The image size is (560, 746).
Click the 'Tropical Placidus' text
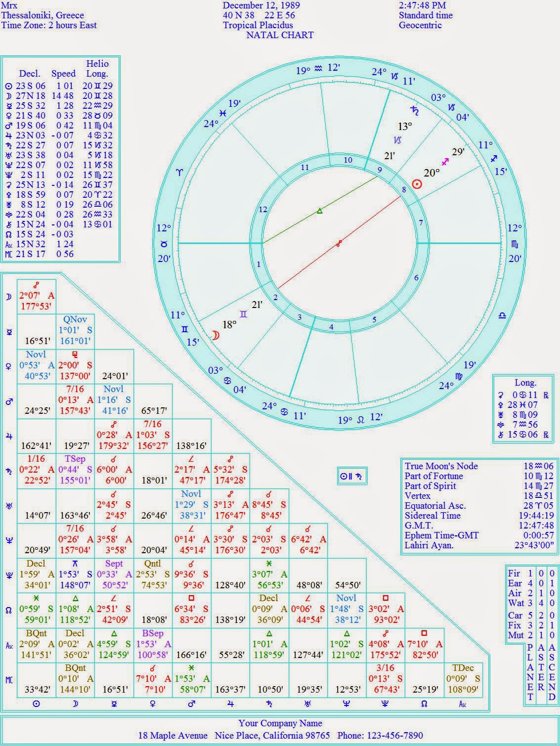click(258, 25)
